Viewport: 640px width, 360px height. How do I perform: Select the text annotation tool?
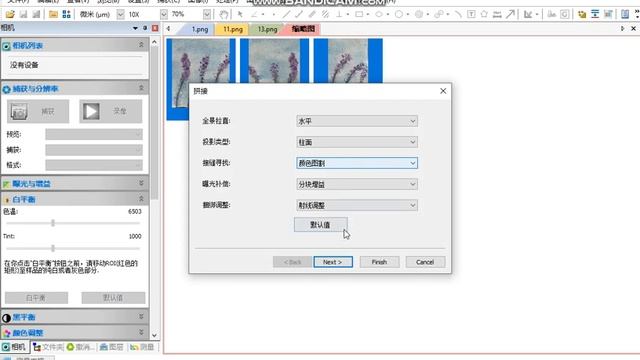point(471,14)
